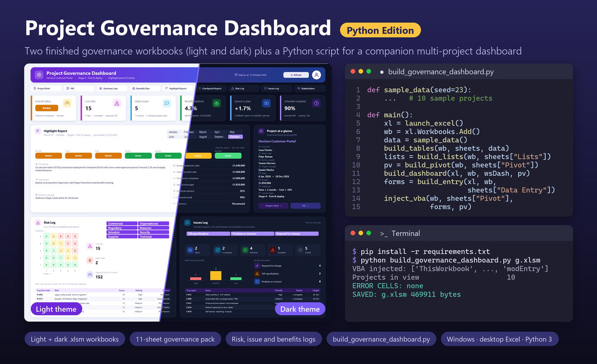Toggle the Security risk category slicer
This screenshot has width=597, height=364.
[x=153, y=232]
